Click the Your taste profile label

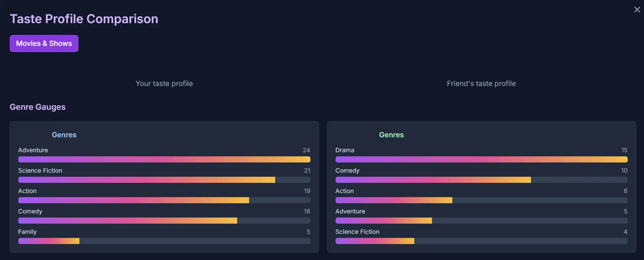tap(164, 83)
